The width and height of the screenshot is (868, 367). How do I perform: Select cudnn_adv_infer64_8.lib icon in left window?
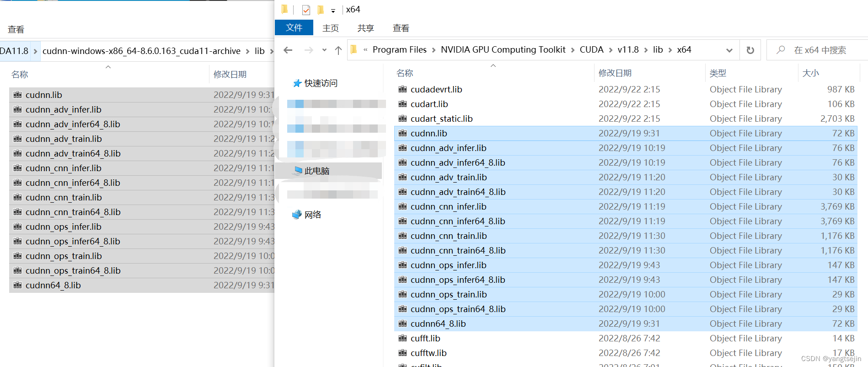tap(17, 124)
